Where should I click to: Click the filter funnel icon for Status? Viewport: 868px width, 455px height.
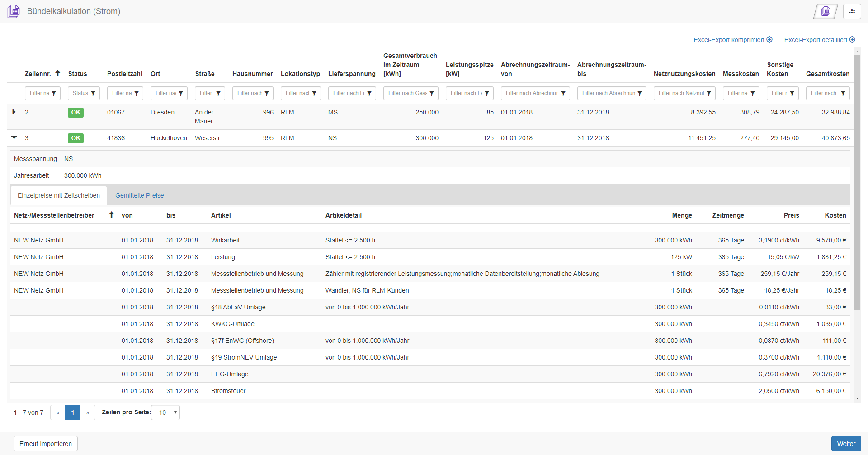[93, 93]
